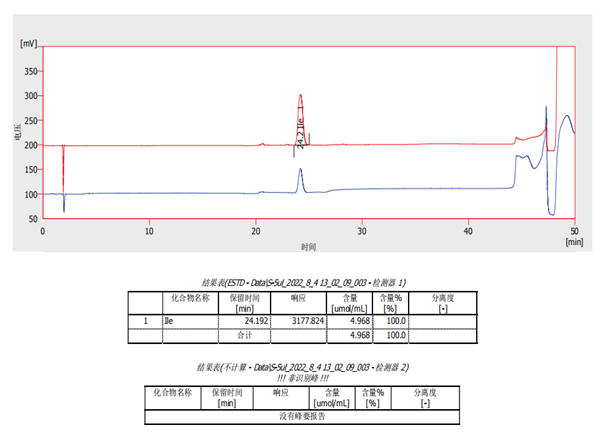Image resolution: width=605 pixels, height=440 pixels.
Task: Click the apex of the red Ile peak
Action: point(300,95)
